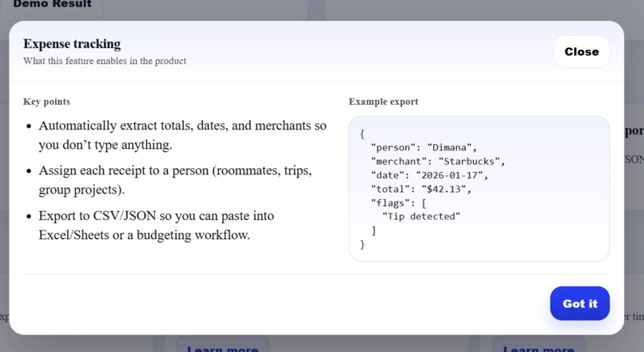Click the Got it button

(x=579, y=303)
